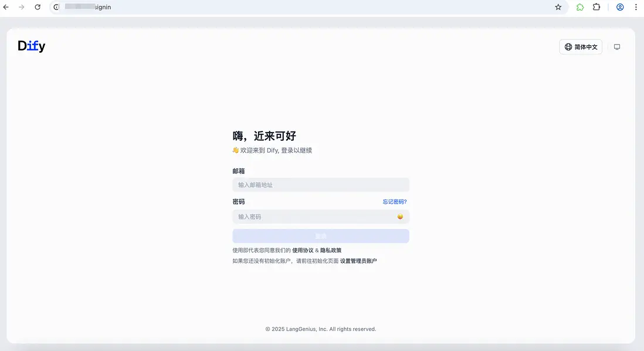Click the site info icon in address bar
Viewport: 644px width, 351px height.
[x=55, y=7]
